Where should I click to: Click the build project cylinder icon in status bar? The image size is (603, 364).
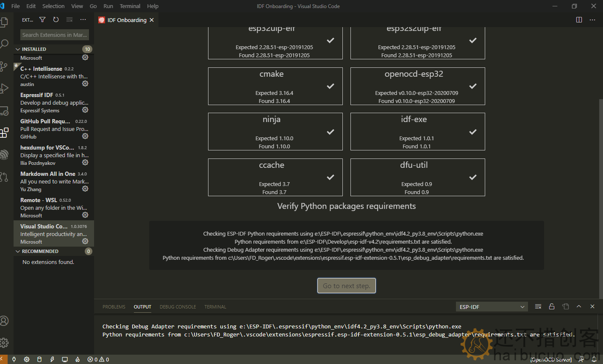tap(39, 359)
